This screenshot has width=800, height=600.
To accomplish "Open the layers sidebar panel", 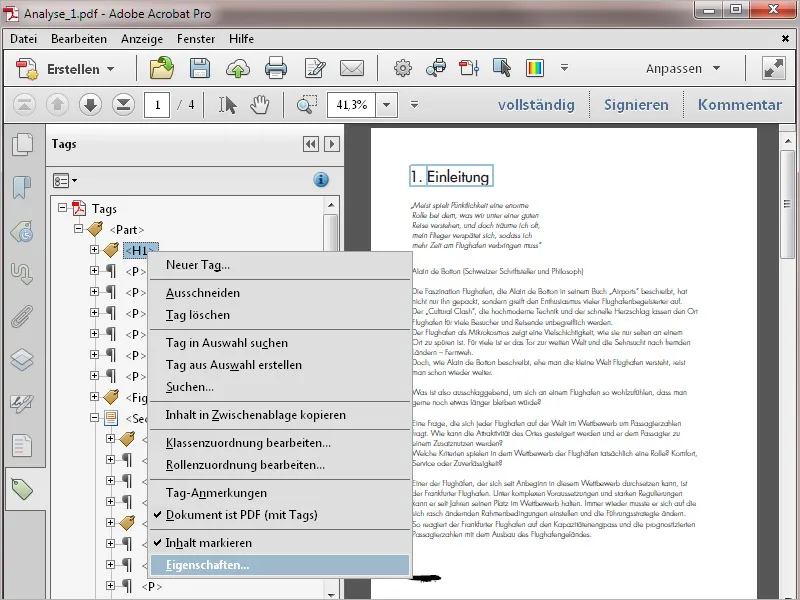I will pos(22,360).
